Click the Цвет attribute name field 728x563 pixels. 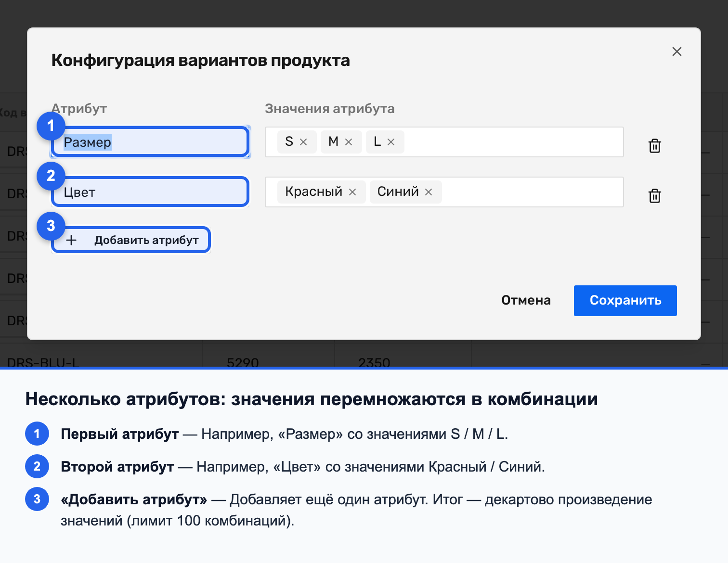(x=150, y=192)
